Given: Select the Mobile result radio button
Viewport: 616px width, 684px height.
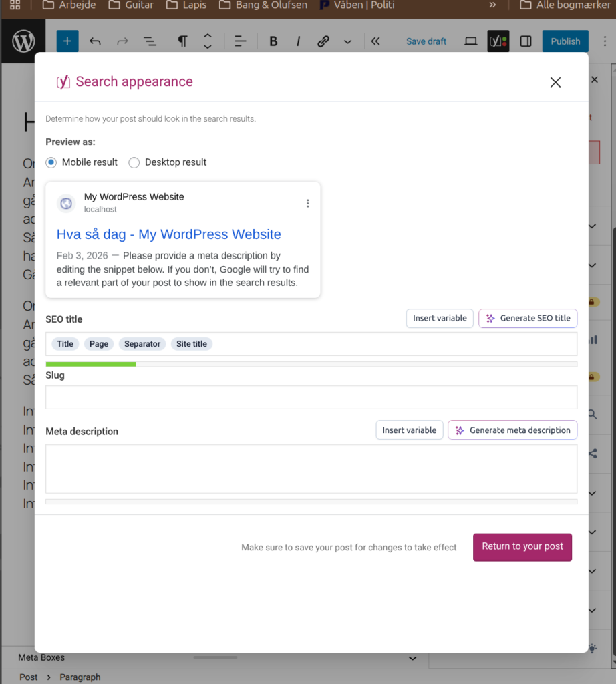Looking at the screenshot, I should [x=51, y=162].
